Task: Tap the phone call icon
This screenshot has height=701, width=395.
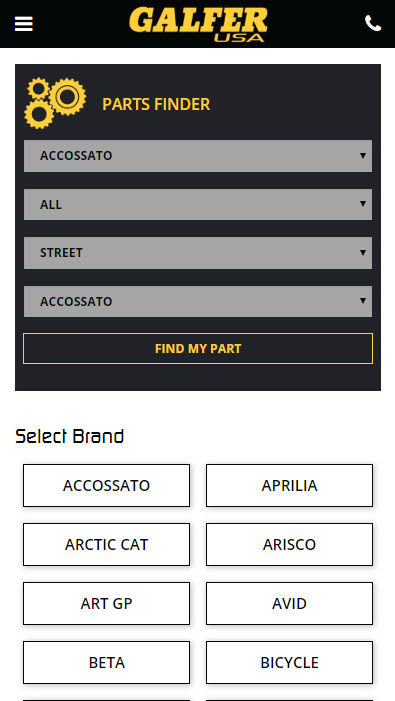Action: 373,23
